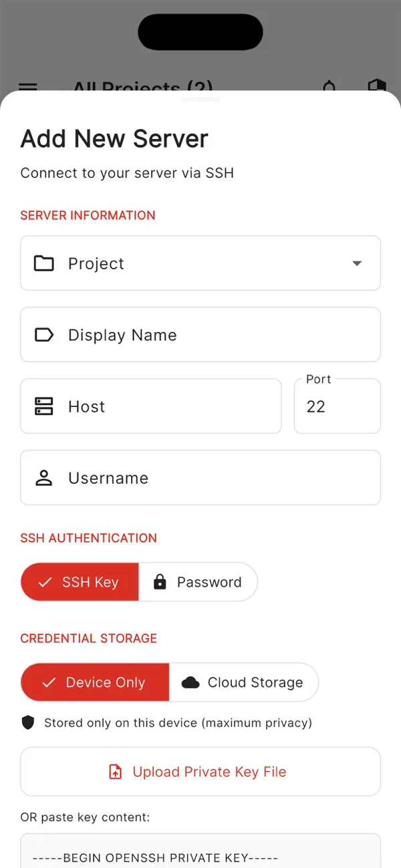The width and height of the screenshot is (401, 868).
Task: Keep credentials as Device Only
Action: [94, 682]
